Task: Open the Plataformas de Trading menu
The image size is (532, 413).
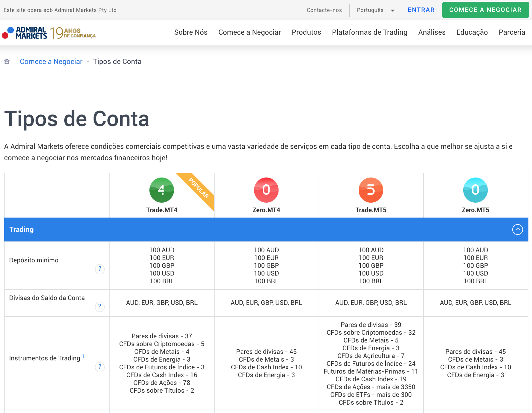Action: pyautogui.click(x=370, y=32)
